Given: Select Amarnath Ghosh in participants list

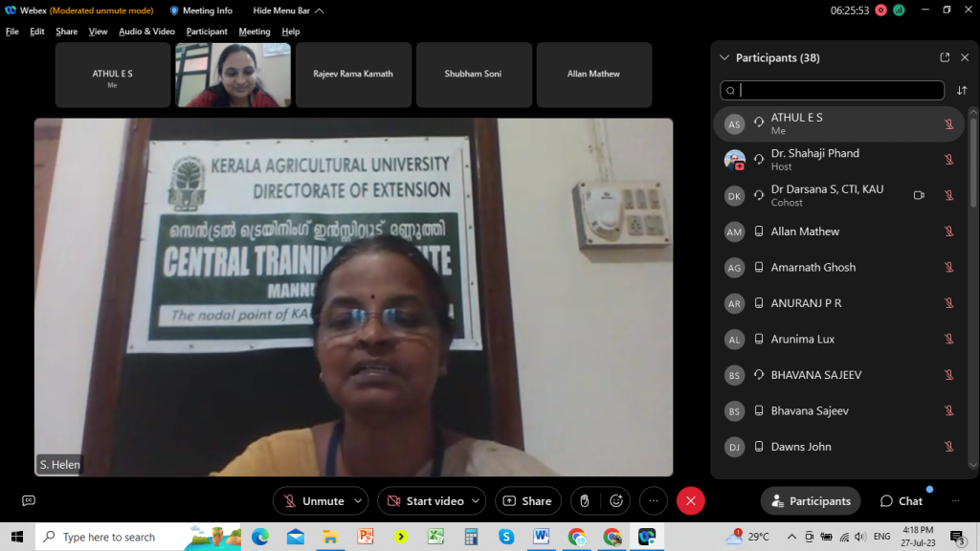Looking at the screenshot, I should tap(838, 268).
